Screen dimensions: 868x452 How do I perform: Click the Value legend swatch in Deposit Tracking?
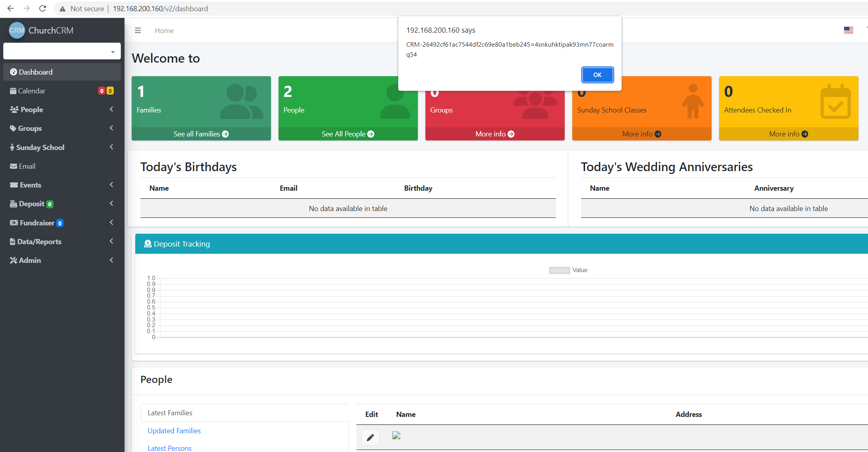pyautogui.click(x=559, y=270)
